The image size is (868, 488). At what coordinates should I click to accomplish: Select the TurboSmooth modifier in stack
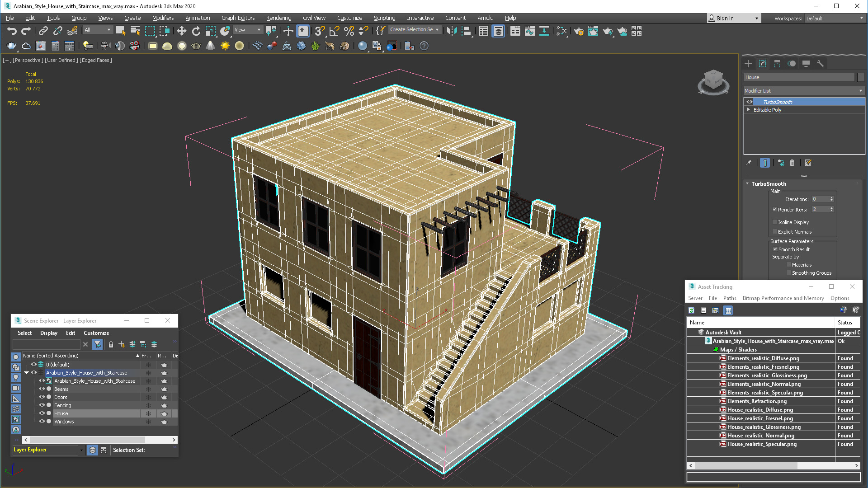(x=778, y=101)
